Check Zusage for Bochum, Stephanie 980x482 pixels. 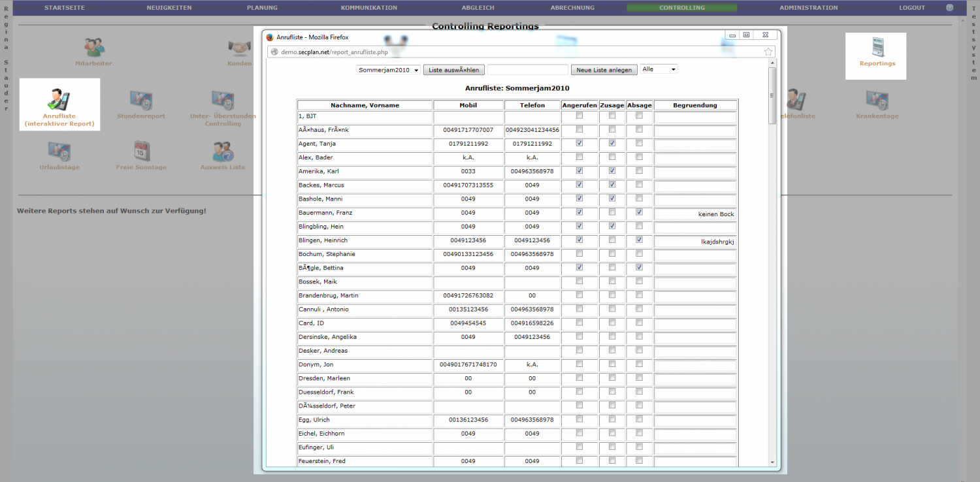612,253
